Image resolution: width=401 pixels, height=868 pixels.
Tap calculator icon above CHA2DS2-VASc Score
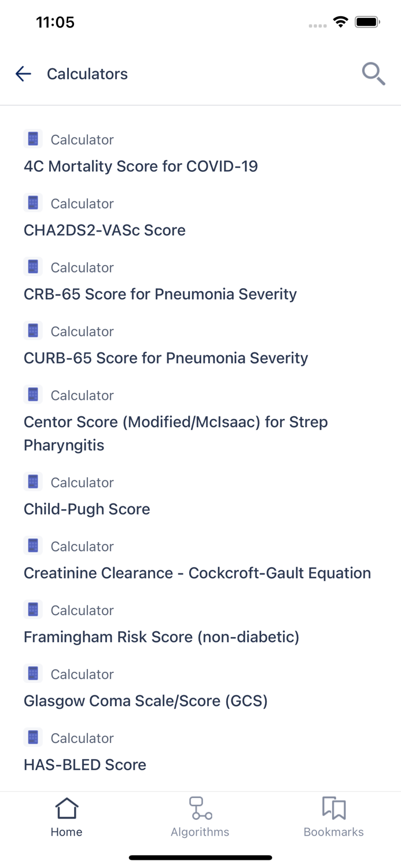pos(33,203)
